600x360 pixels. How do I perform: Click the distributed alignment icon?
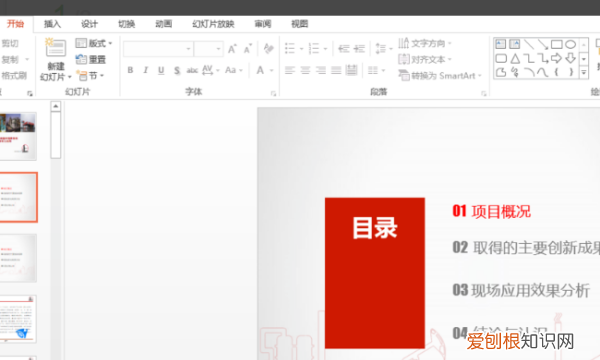pyautogui.click(x=351, y=70)
